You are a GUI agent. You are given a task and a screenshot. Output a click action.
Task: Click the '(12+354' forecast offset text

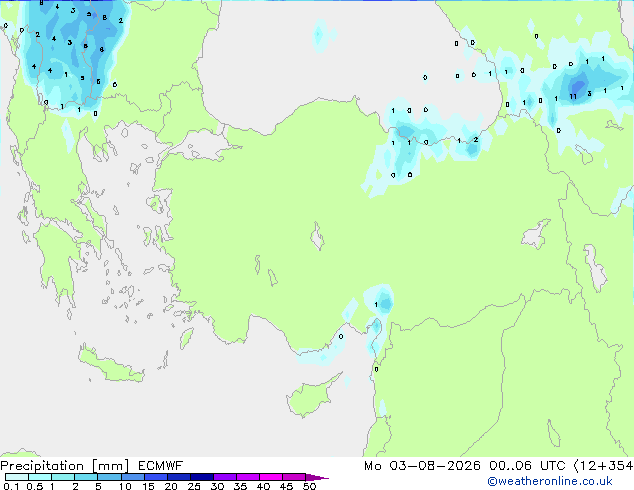pos(603,466)
